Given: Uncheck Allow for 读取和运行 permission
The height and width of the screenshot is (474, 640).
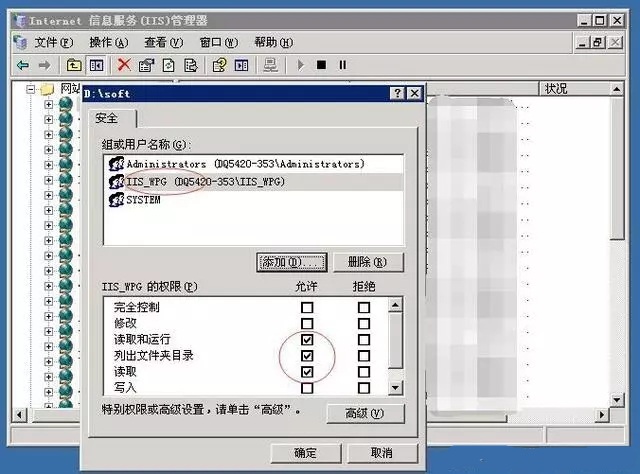Looking at the screenshot, I should click(307, 339).
